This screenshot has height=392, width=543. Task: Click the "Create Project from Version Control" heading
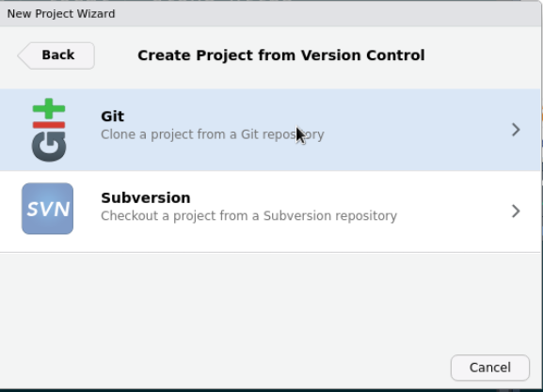[x=281, y=55]
